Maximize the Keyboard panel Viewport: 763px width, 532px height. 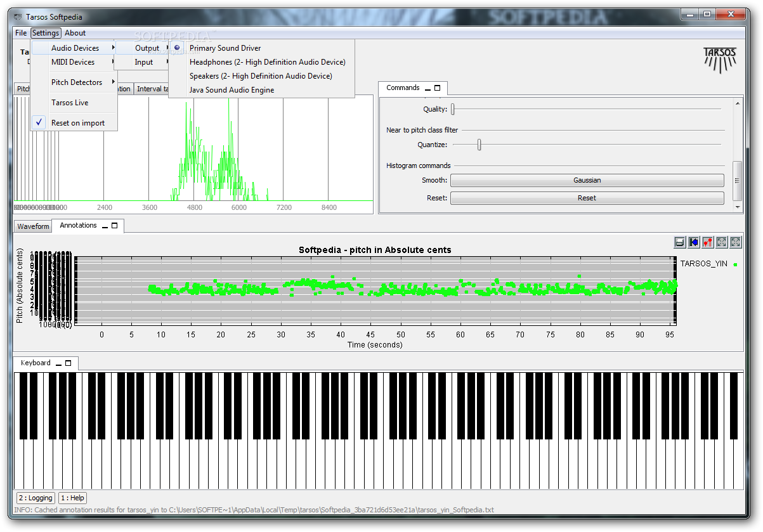click(68, 363)
